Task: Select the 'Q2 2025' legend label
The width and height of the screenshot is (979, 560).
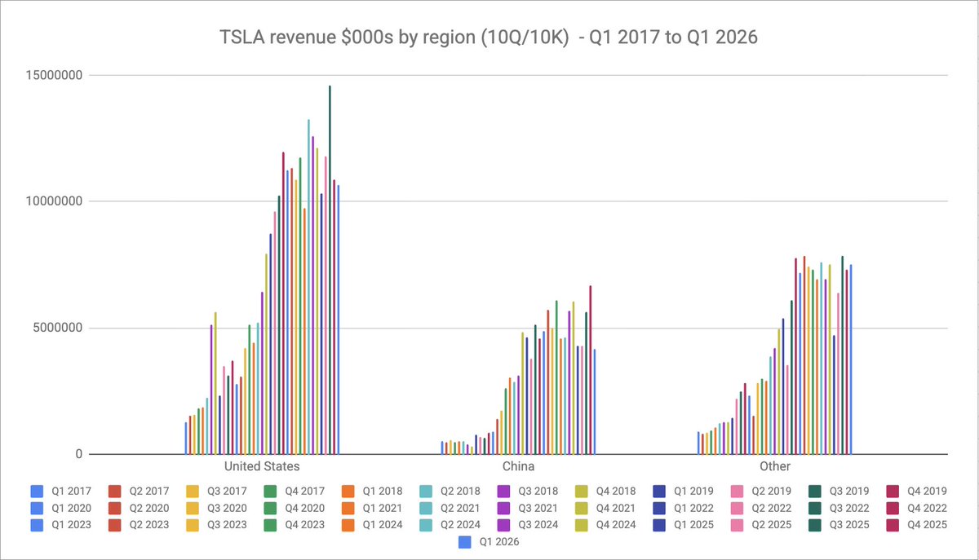Action: coord(772,524)
